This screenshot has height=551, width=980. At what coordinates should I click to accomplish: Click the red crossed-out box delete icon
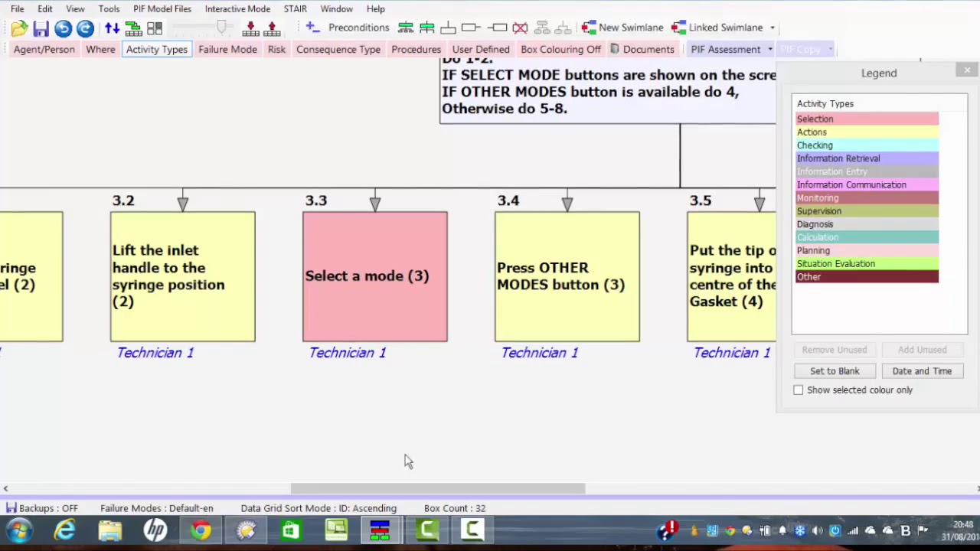[x=520, y=28]
